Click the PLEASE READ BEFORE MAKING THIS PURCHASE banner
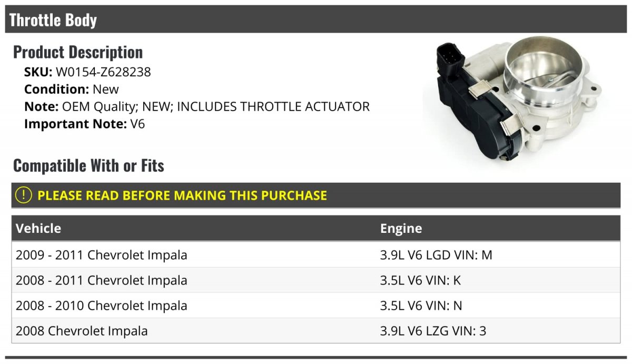The height and width of the screenshot is (364, 632). [182, 195]
